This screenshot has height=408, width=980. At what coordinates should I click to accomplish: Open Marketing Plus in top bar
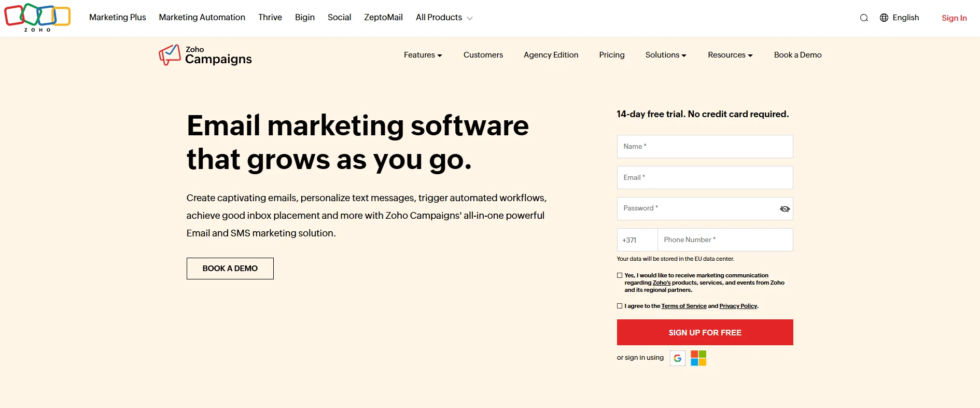click(118, 18)
